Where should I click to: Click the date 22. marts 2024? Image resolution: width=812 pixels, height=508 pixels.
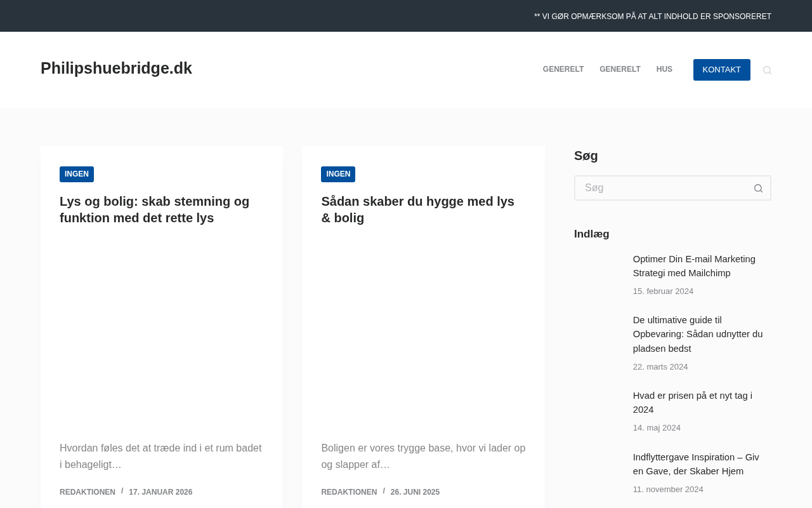(660, 367)
